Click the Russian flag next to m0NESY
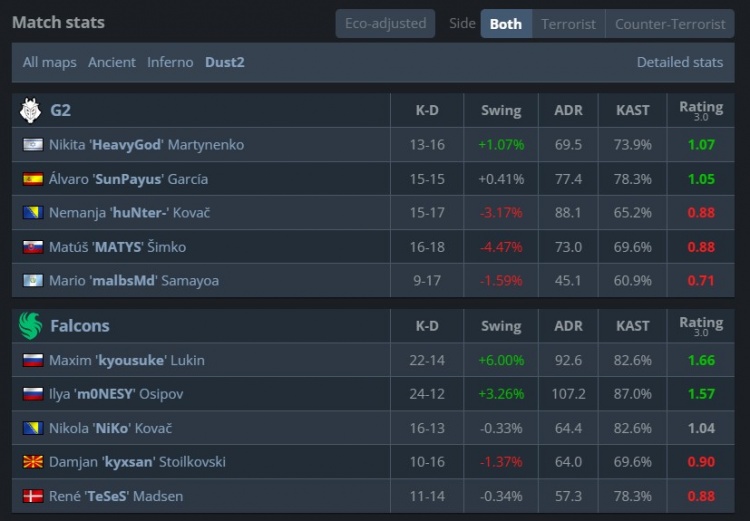 (33, 394)
